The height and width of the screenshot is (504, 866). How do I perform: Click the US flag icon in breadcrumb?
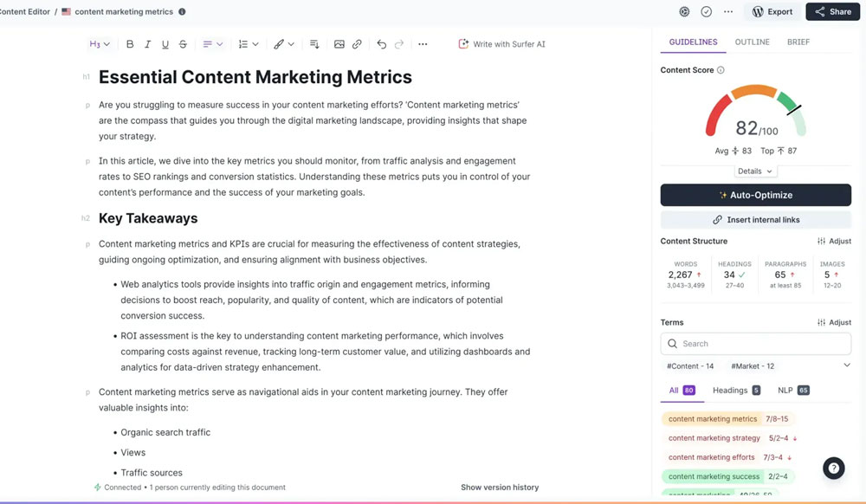67,11
